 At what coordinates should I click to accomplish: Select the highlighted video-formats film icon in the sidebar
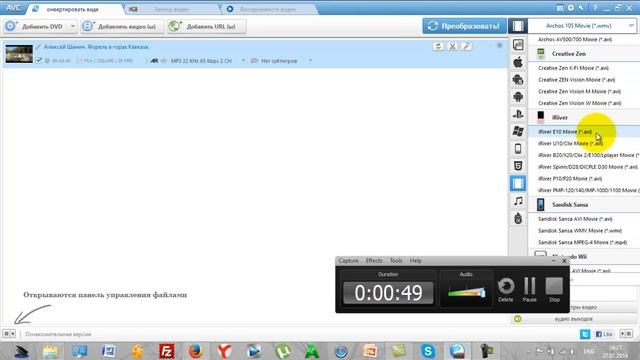(518, 183)
